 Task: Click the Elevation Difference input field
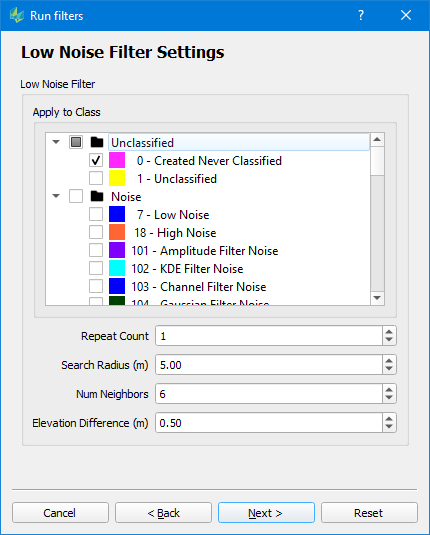[x=269, y=423]
